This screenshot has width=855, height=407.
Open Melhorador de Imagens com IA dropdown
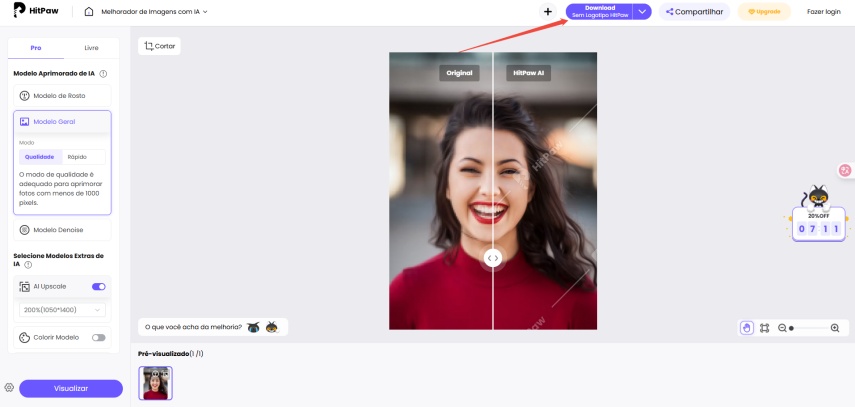pyautogui.click(x=154, y=11)
